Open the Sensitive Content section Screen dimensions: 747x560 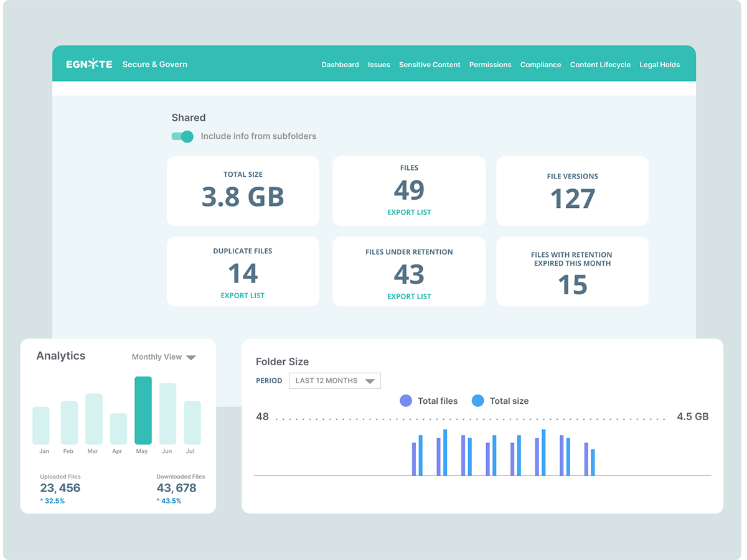[430, 64]
